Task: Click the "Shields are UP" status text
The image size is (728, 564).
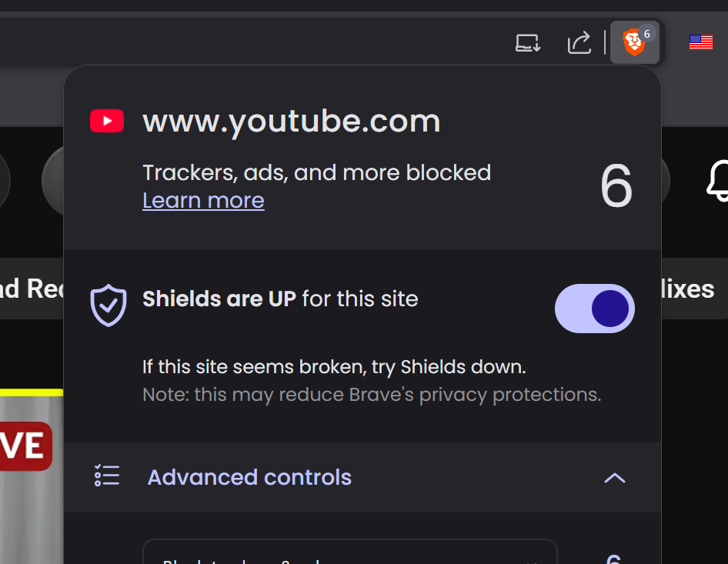Action: [280, 299]
